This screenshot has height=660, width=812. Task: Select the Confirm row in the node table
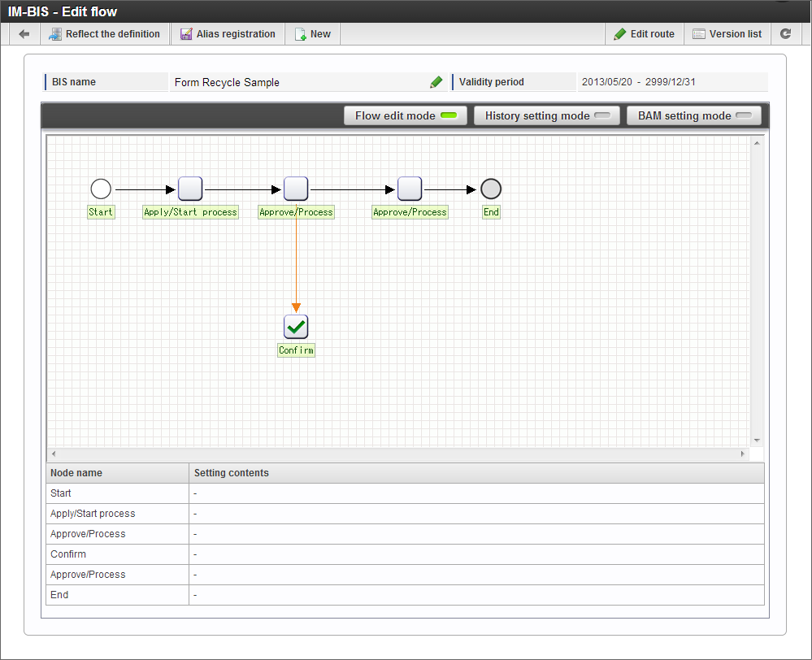pos(405,554)
